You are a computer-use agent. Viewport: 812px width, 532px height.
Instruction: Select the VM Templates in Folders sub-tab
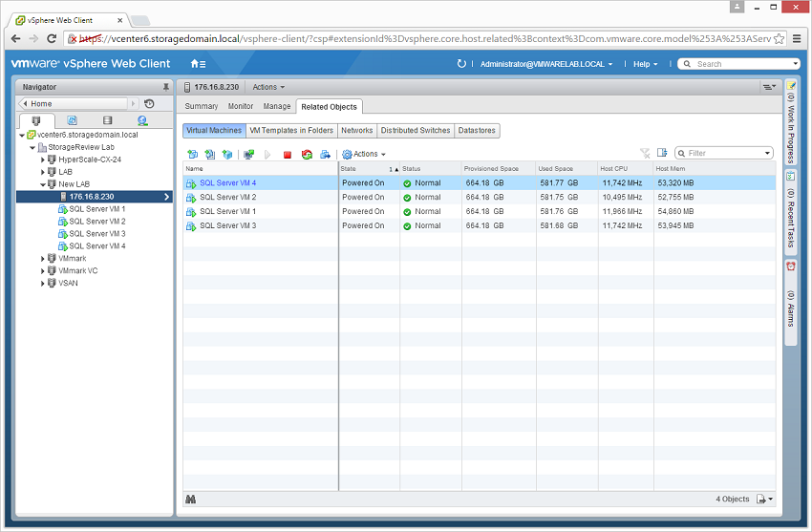pyautogui.click(x=291, y=131)
